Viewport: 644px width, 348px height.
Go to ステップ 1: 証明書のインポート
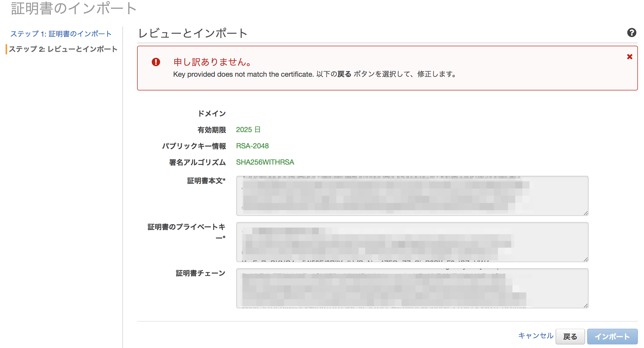61,34
